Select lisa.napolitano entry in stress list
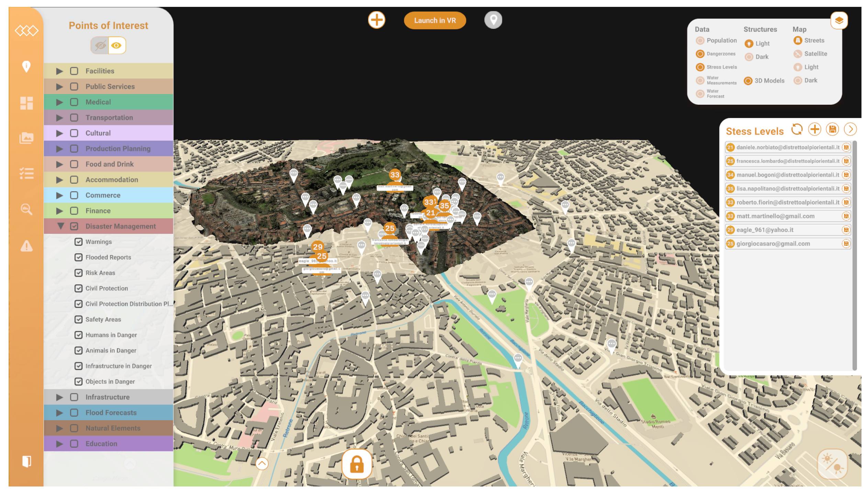The width and height of the screenshot is (868, 493). click(787, 188)
